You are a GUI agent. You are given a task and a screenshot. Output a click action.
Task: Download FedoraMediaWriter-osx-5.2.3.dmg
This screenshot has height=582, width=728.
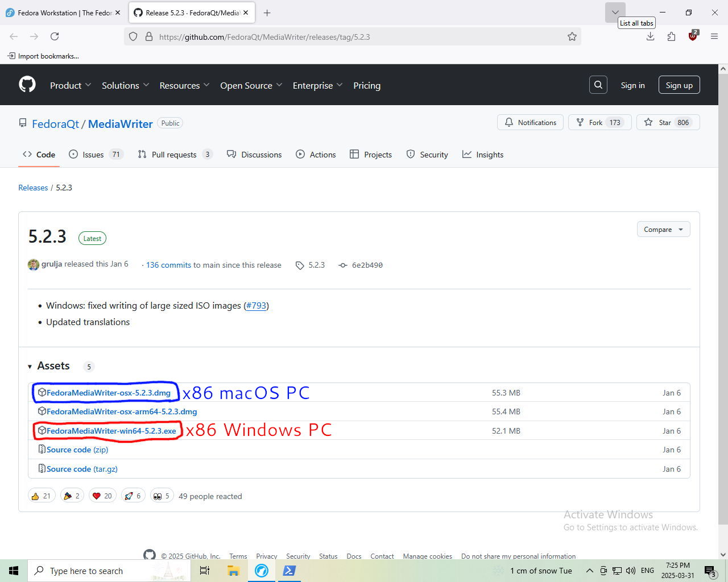point(108,393)
